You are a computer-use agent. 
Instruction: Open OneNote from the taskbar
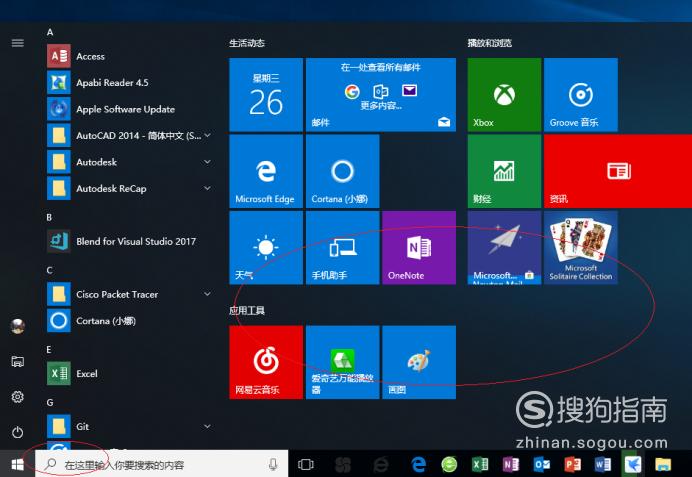click(511, 464)
